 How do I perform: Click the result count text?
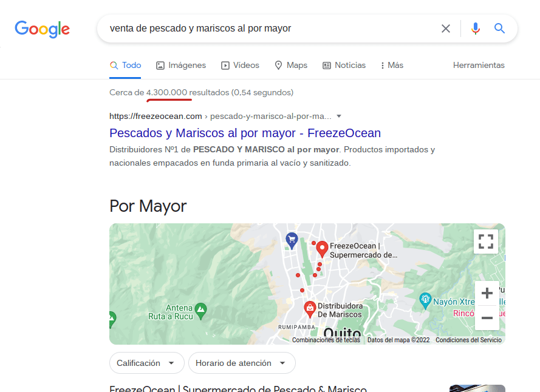tap(202, 93)
